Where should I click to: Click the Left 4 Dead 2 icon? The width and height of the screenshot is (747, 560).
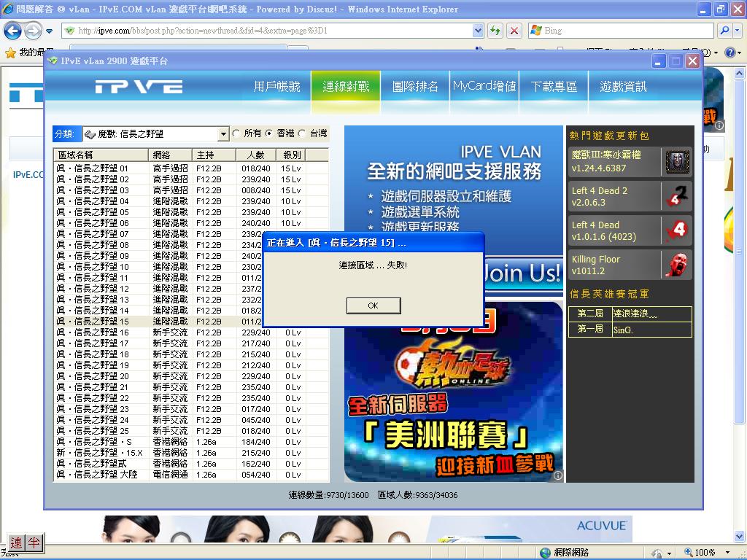[677, 196]
